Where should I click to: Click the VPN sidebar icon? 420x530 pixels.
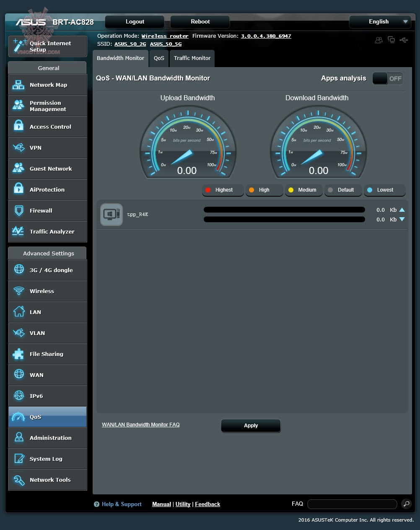(18, 148)
